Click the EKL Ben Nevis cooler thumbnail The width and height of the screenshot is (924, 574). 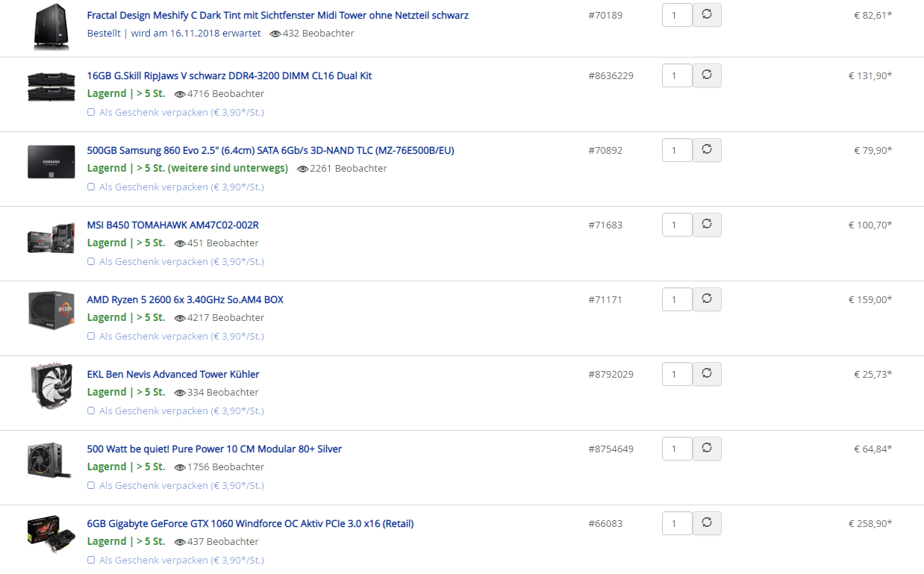click(x=51, y=386)
